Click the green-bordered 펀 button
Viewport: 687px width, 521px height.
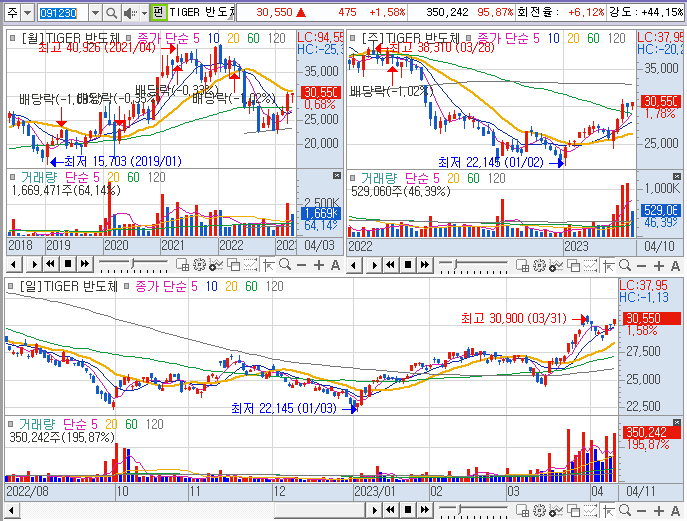pos(158,12)
